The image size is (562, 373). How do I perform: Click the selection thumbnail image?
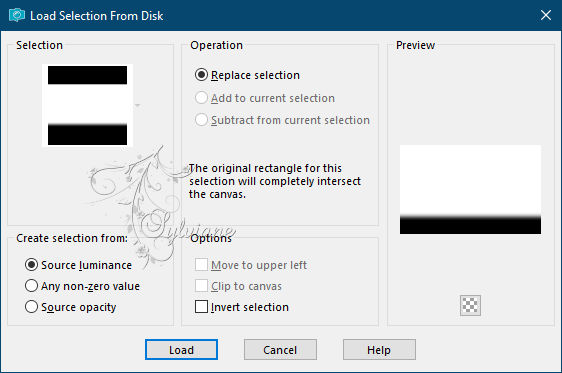coord(87,105)
